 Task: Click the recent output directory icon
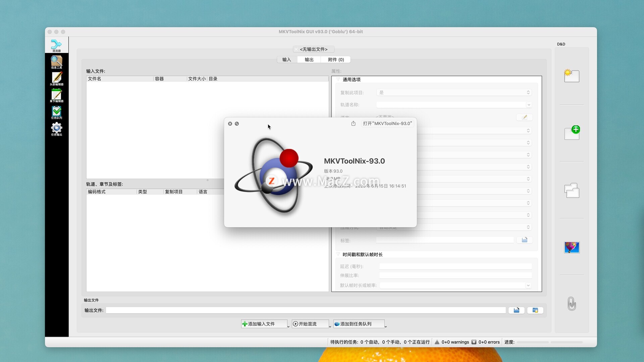(535, 310)
